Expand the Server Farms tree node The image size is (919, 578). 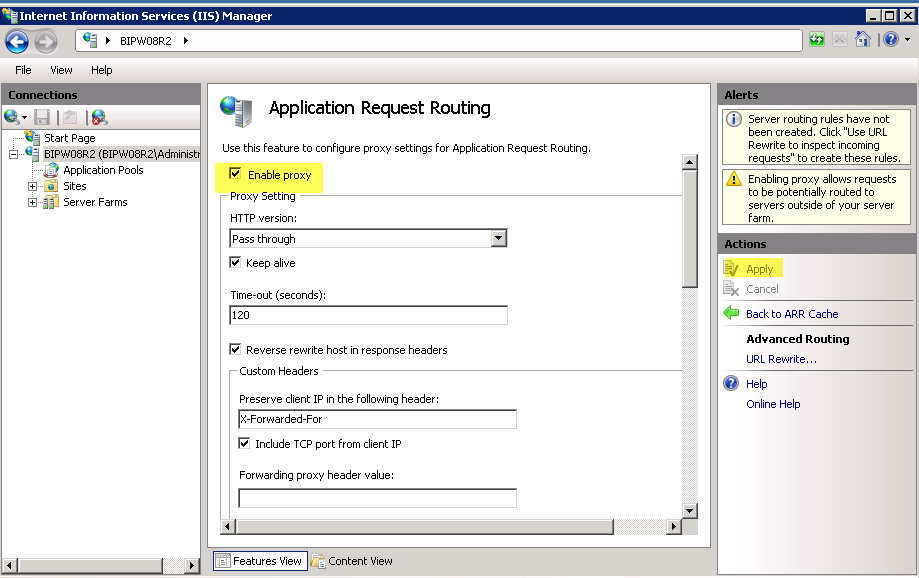(x=33, y=202)
